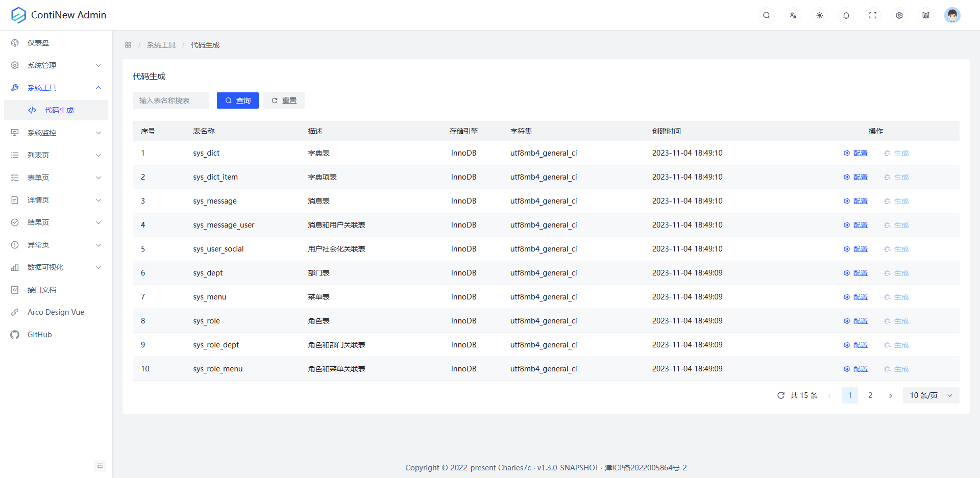Screen dimensions: 980x478
Task: Open the 10 条/页 page size dropdown
Action: click(x=930, y=395)
